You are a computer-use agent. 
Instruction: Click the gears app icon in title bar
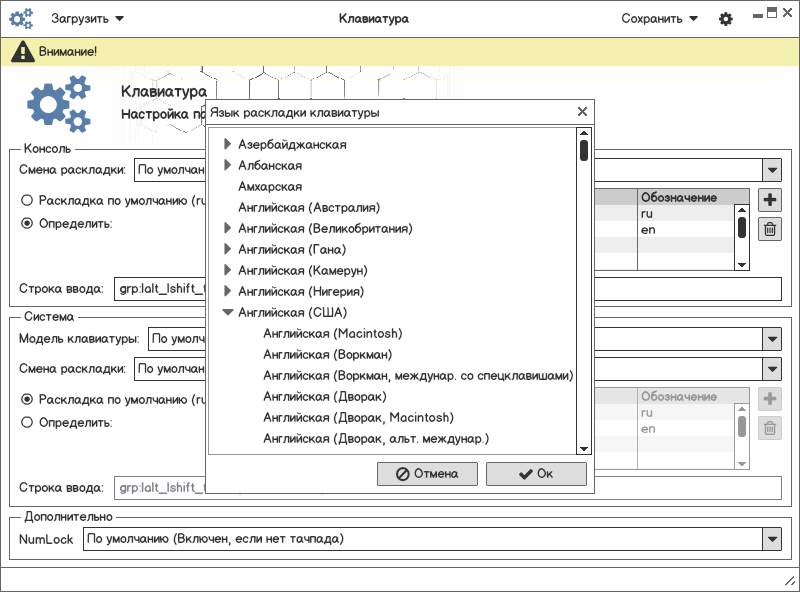pyautogui.click(x=21, y=19)
